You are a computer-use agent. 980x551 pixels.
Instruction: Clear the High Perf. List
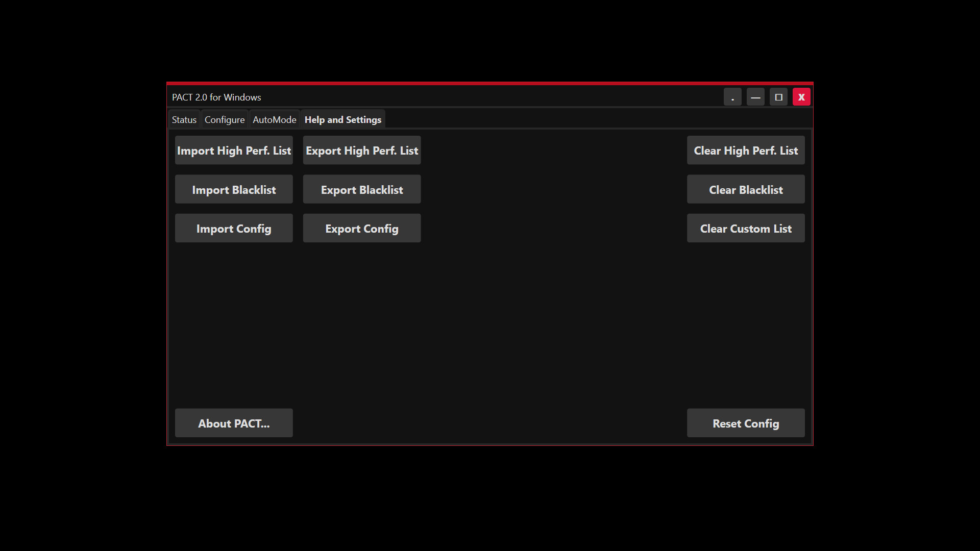745,150
